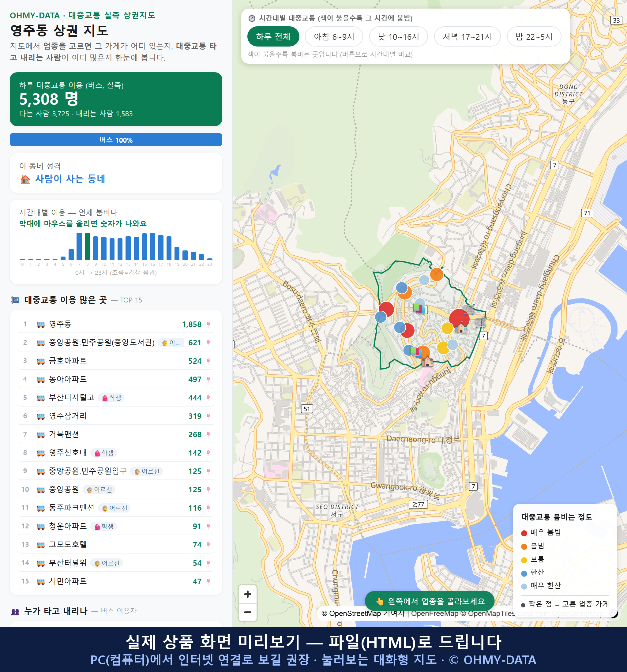Viewport: 627px width, 672px height.
Task: Click the bus icon in 청운아파트 row
Action: click(x=40, y=527)
